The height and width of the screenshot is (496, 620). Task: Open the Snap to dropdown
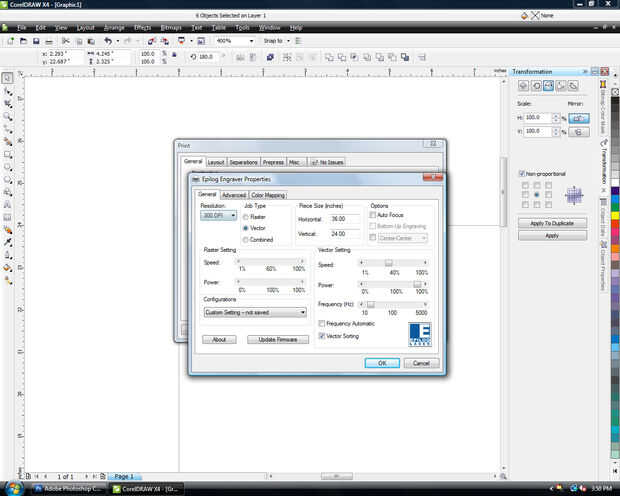pyautogui.click(x=289, y=41)
